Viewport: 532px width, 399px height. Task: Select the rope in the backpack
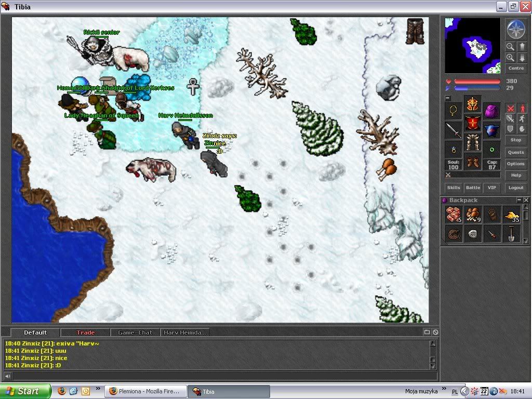coord(454,234)
